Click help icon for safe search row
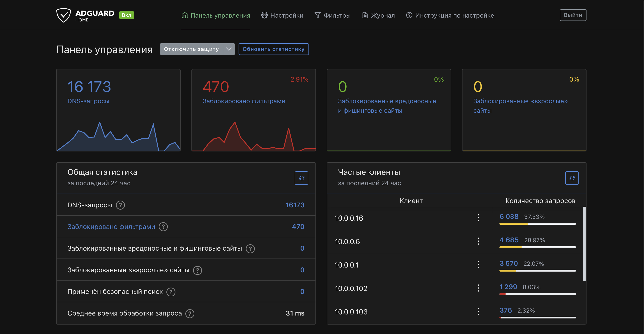Screen dimensions: 644x334 pos(171,292)
